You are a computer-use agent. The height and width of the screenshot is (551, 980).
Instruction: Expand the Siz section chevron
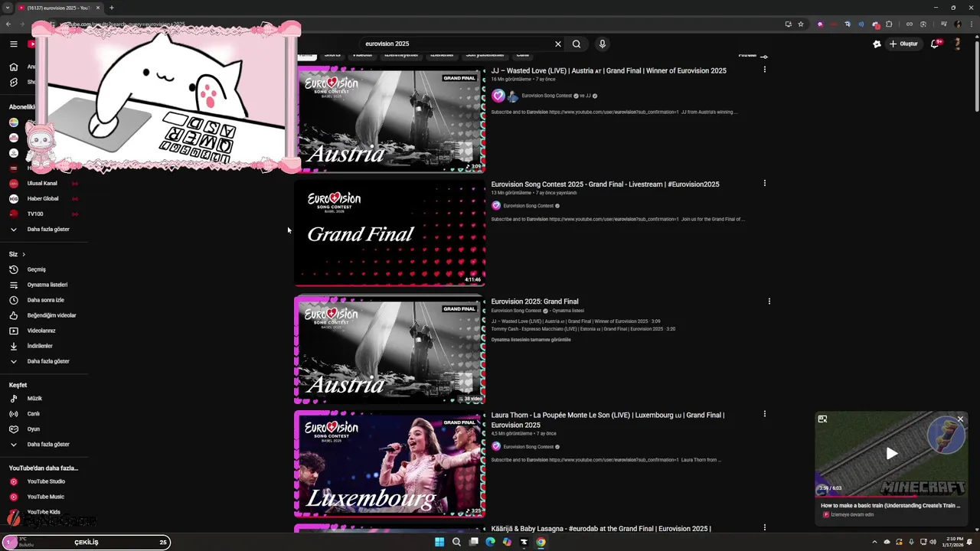[23, 254]
